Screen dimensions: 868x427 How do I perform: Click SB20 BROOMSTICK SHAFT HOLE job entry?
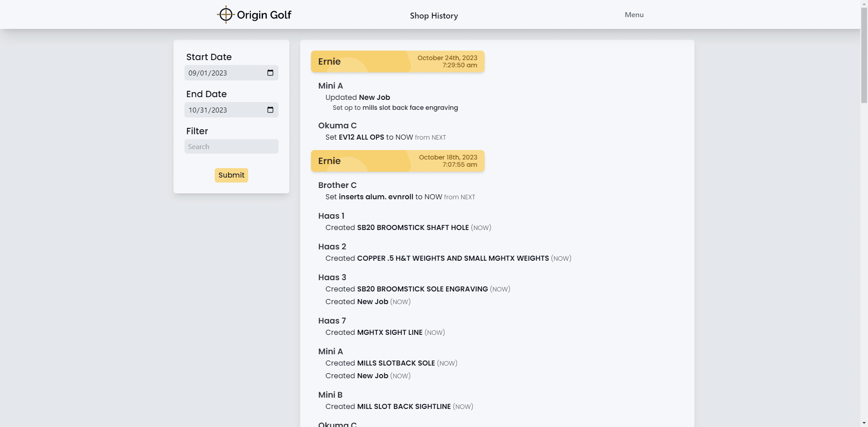pyautogui.click(x=412, y=228)
